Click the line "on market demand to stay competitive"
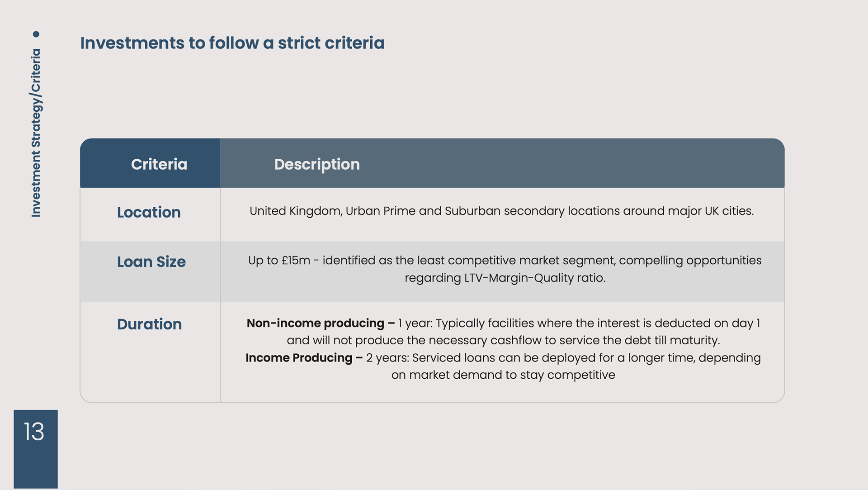This screenshot has height=490, width=868. [503, 375]
